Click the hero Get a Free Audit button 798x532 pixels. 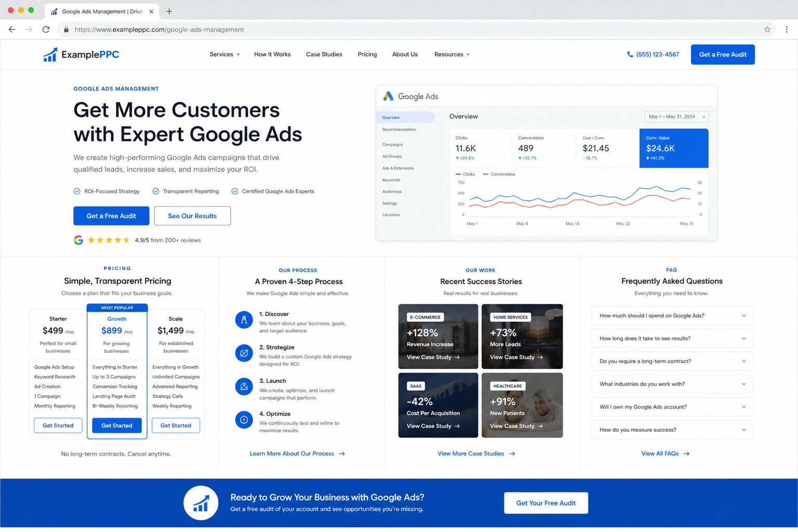point(111,216)
